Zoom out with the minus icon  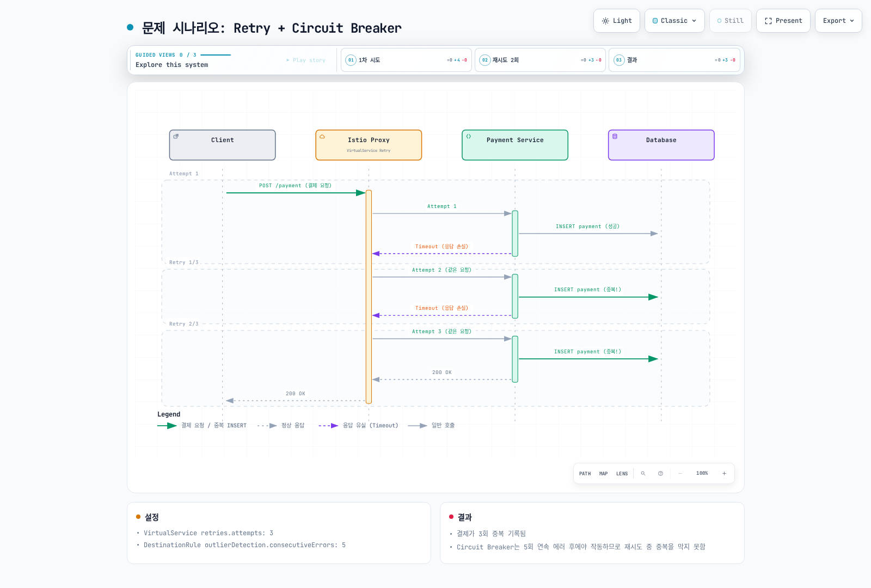680,474
